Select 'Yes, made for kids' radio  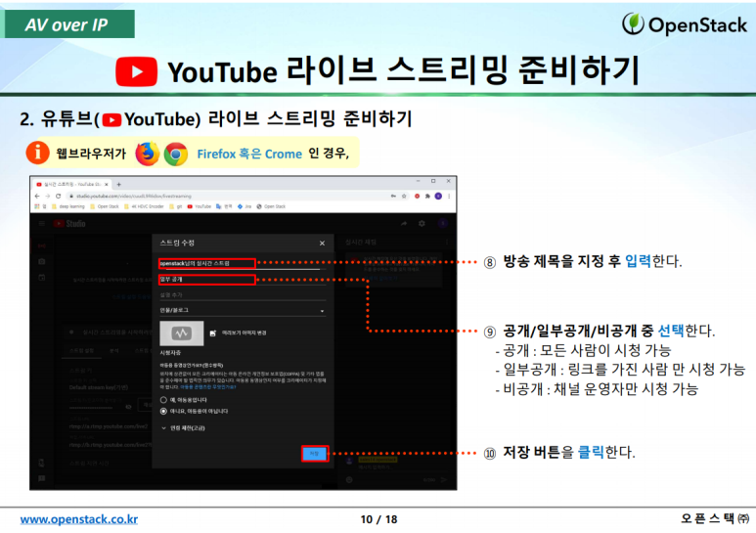[x=163, y=400]
